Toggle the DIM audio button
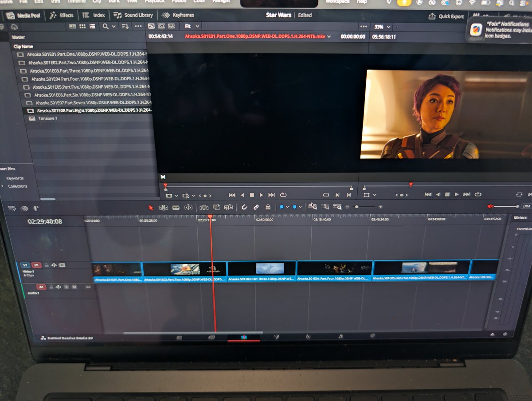Image resolution: width=532 pixels, height=401 pixels. (x=526, y=206)
